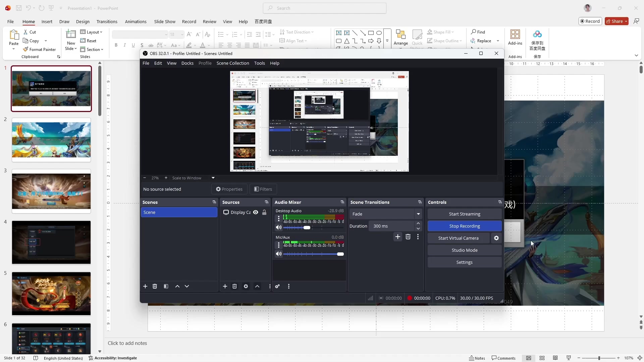The image size is (644, 362).
Task: Open the Scale to Window dropdown
Action: tap(213, 178)
